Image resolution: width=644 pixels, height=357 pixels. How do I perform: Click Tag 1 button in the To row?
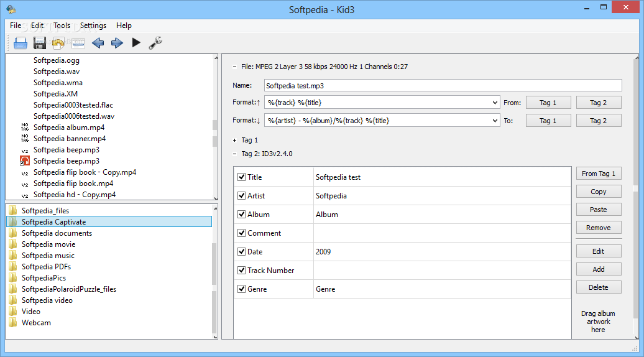[548, 121]
